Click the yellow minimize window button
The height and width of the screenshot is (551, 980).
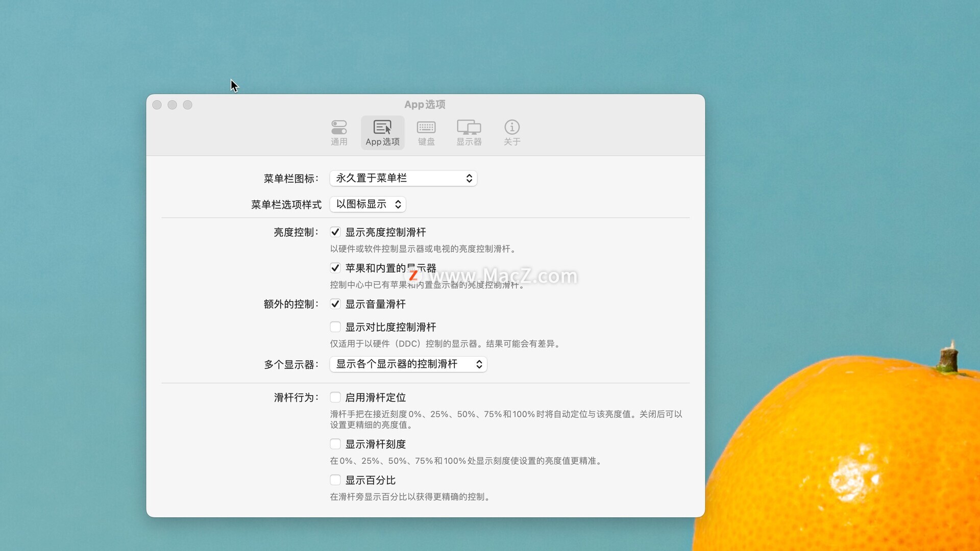coord(173,105)
